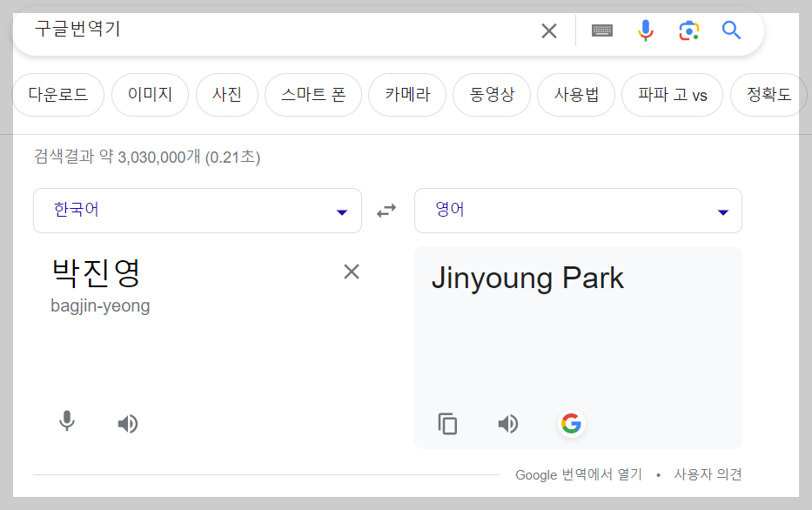Copy the translation using the copy icon

[447, 424]
